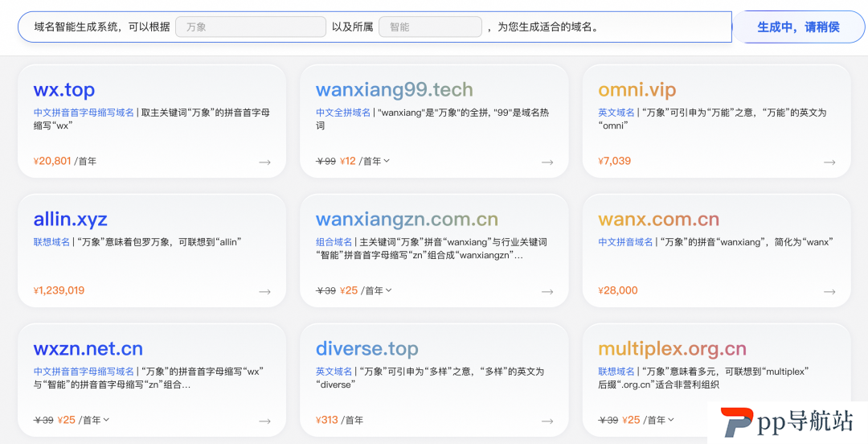Click 组合域名 tag on wanxiangzn.com.cn card
This screenshot has width=868, height=444.
(334, 242)
